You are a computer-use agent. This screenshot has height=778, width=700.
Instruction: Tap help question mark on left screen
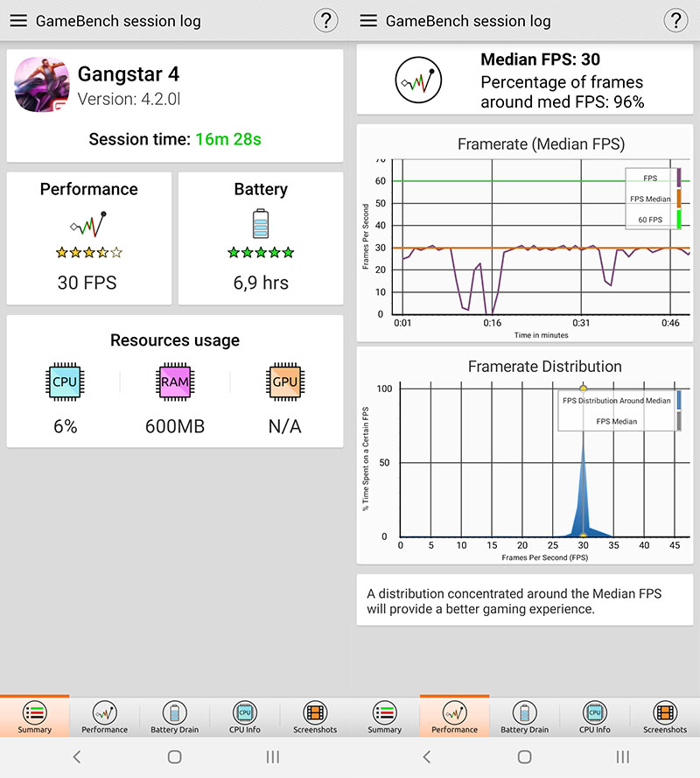(x=326, y=21)
